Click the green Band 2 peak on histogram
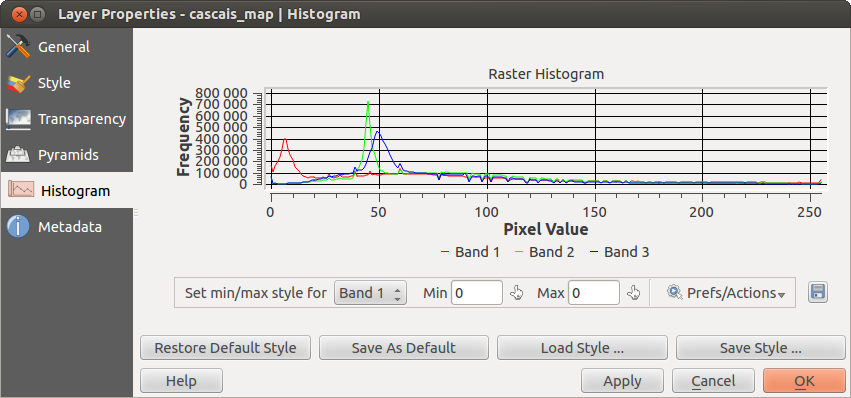The height and width of the screenshot is (398, 851). click(x=368, y=102)
